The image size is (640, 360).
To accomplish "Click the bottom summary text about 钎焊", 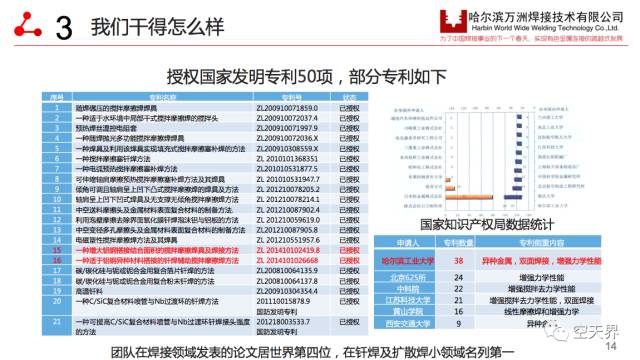I will pyautogui.click(x=312, y=352).
